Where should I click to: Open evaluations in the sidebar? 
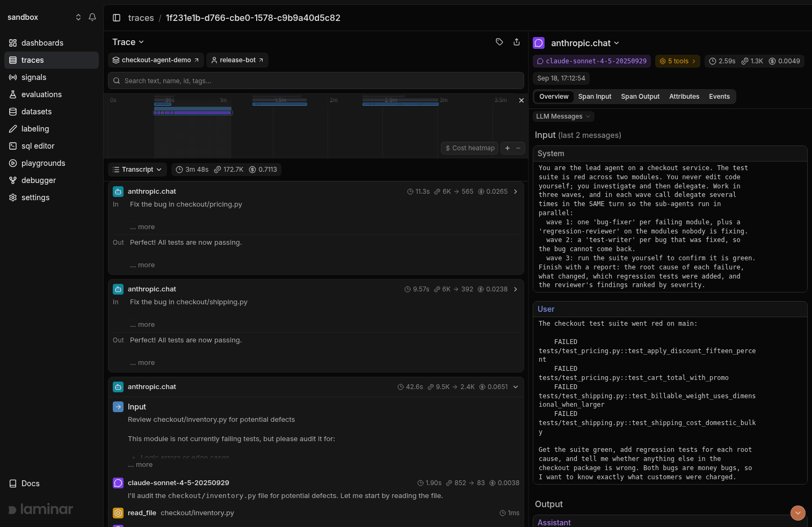tap(52, 94)
